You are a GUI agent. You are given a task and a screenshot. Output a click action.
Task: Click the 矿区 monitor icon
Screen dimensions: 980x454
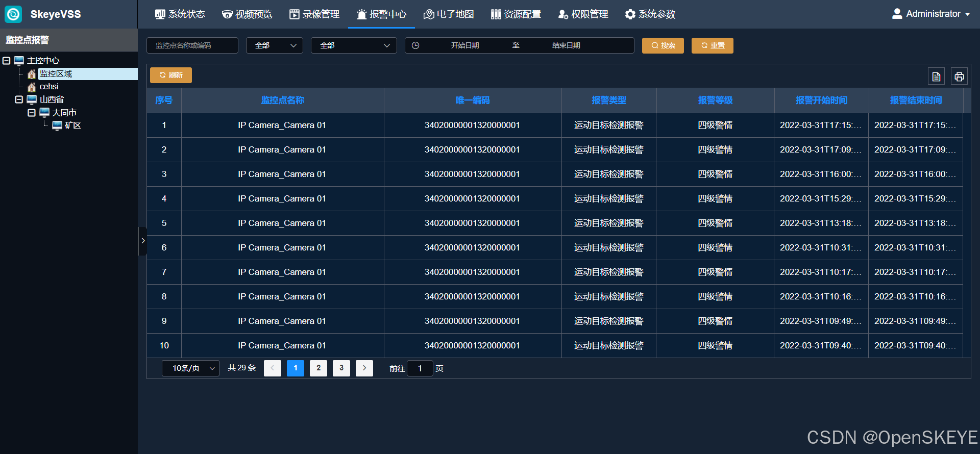pos(57,125)
